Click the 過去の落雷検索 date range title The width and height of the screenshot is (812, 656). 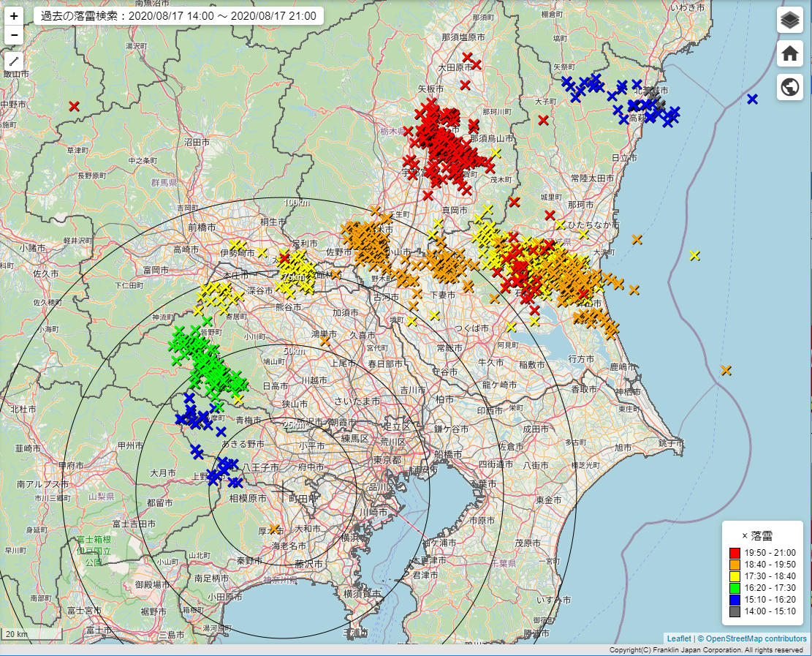[178, 16]
